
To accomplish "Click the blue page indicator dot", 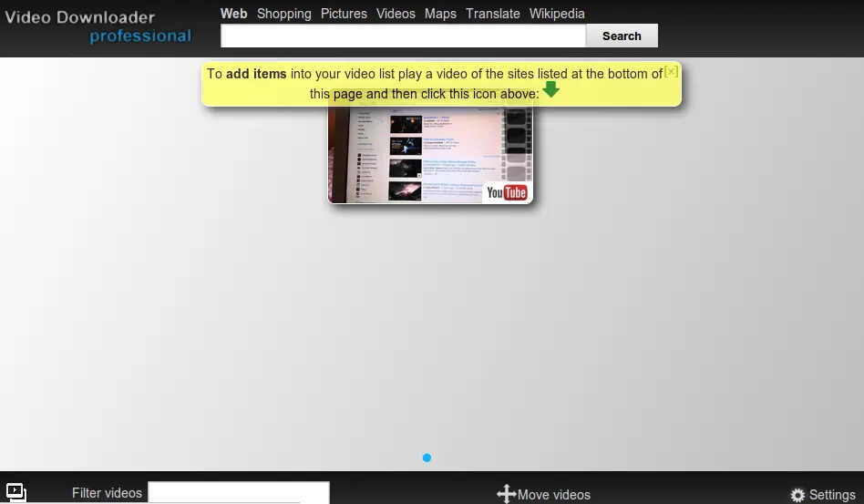I will tap(427, 458).
